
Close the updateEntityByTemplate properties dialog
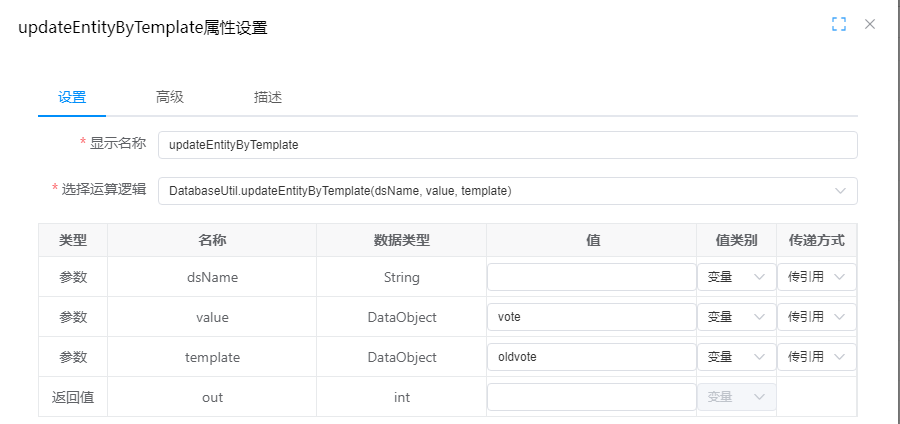tap(870, 24)
